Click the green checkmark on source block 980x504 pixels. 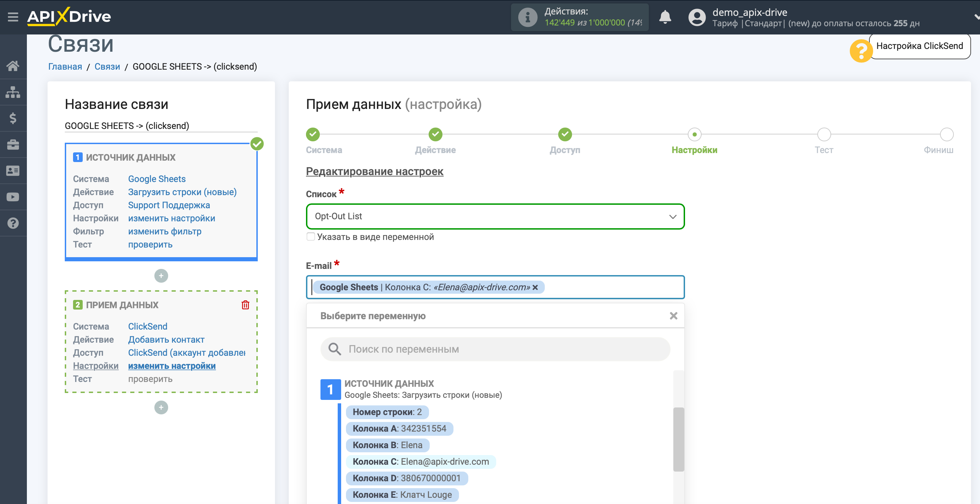pos(257,144)
